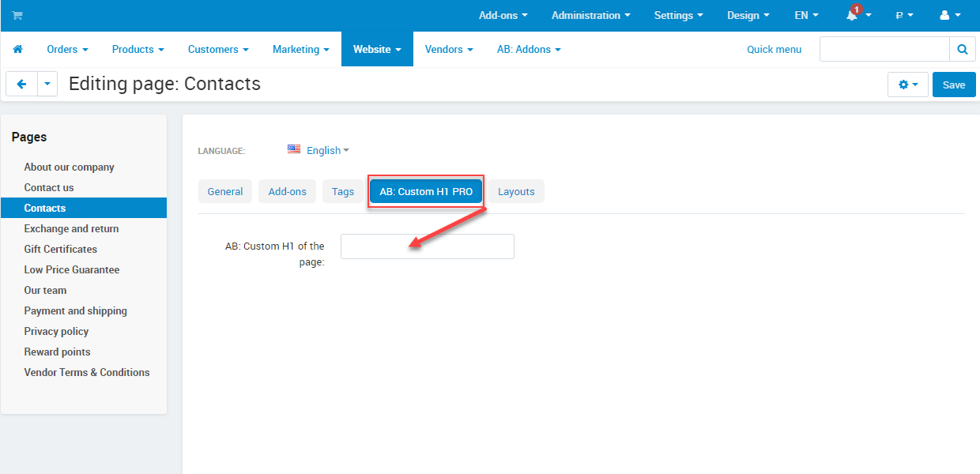Open the Add-ons menu in top bar

503,16
